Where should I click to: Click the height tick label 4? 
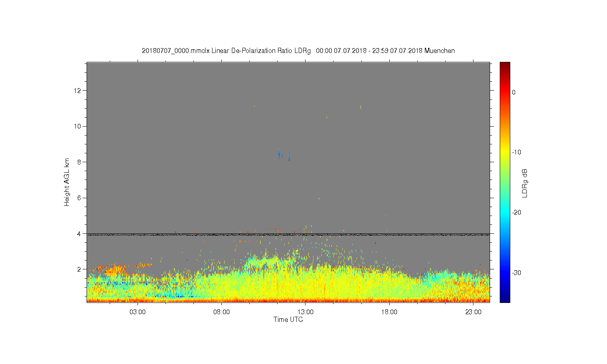click(79, 233)
